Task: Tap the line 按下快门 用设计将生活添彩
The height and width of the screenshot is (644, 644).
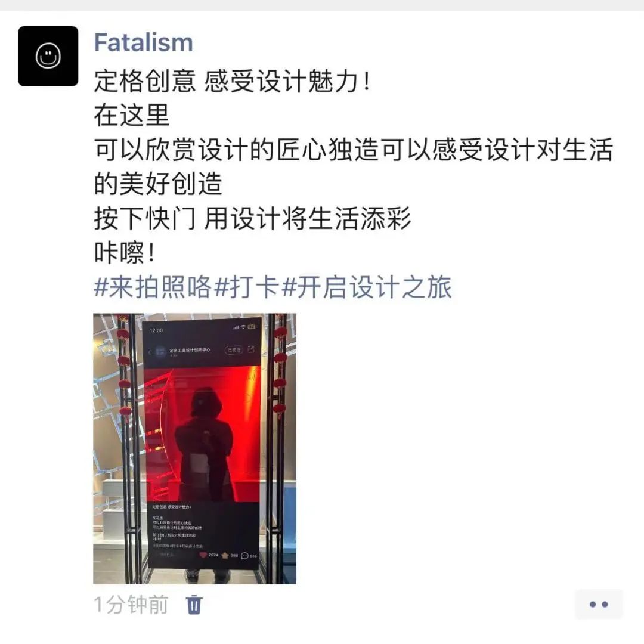Action: click(x=252, y=218)
